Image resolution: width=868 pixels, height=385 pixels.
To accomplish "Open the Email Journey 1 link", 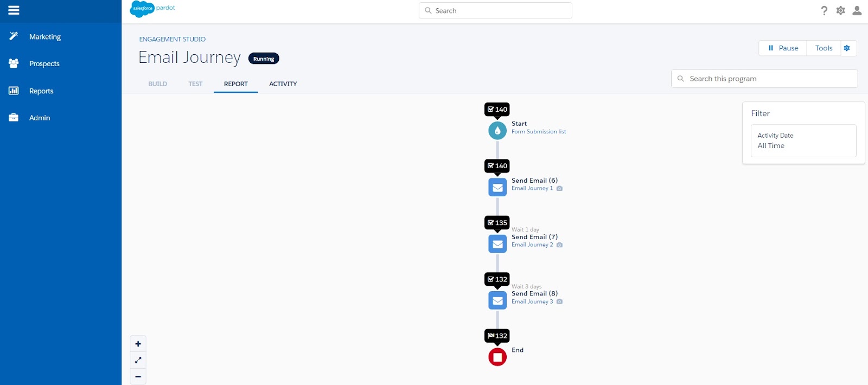I will click(532, 188).
